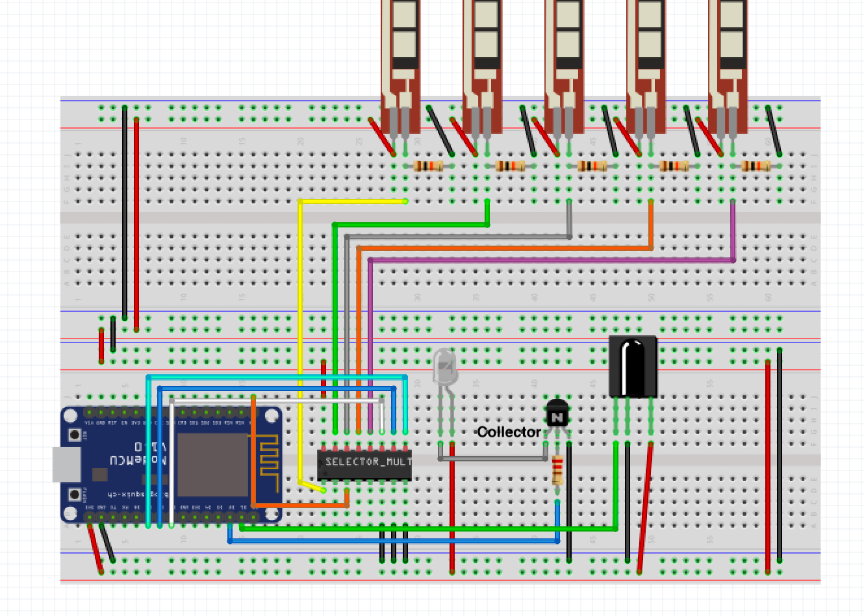The height and width of the screenshot is (616, 864).
Task: Click the NodeMCU V1.0 microcontroller board
Action: coord(172,461)
